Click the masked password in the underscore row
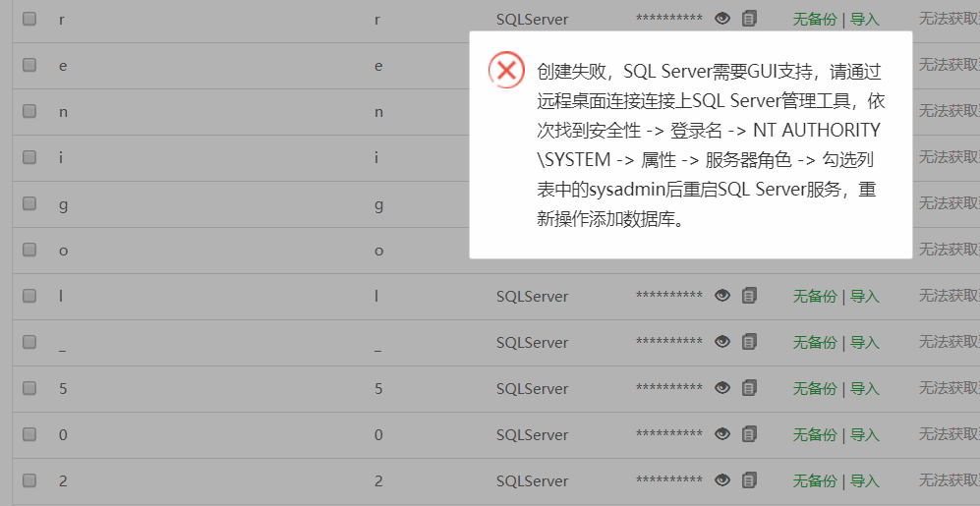This screenshot has width=980, height=506. pos(669,342)
